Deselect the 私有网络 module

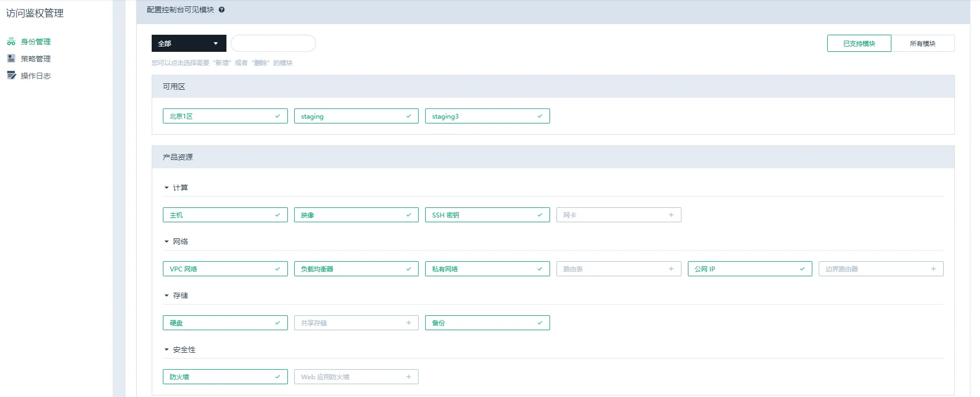487,269
